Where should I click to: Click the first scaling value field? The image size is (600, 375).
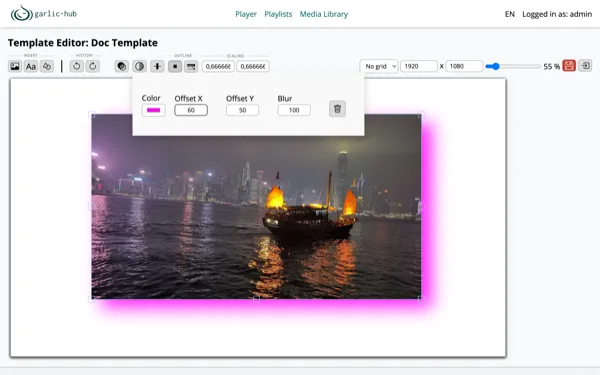(218, 67)
